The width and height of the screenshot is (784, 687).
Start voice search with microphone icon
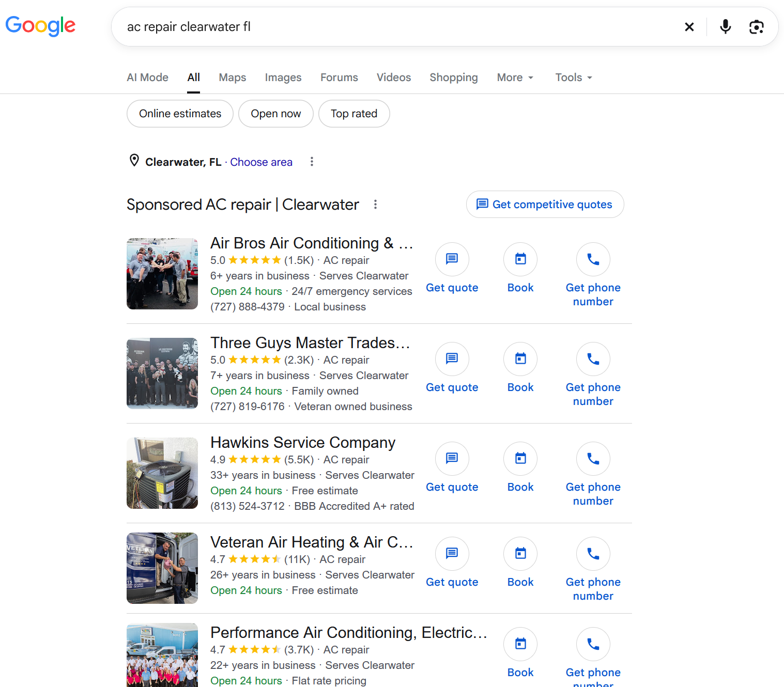coord(725,27)
